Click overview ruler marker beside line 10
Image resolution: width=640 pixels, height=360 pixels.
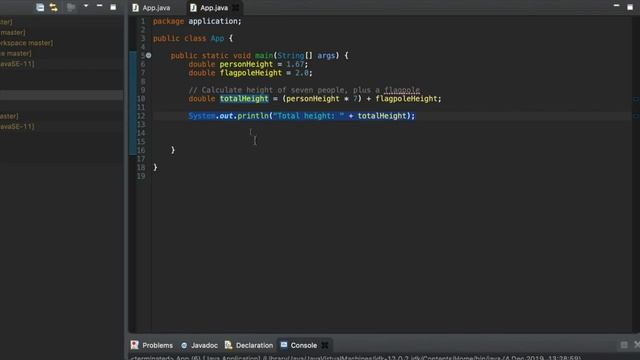point(636,99)
